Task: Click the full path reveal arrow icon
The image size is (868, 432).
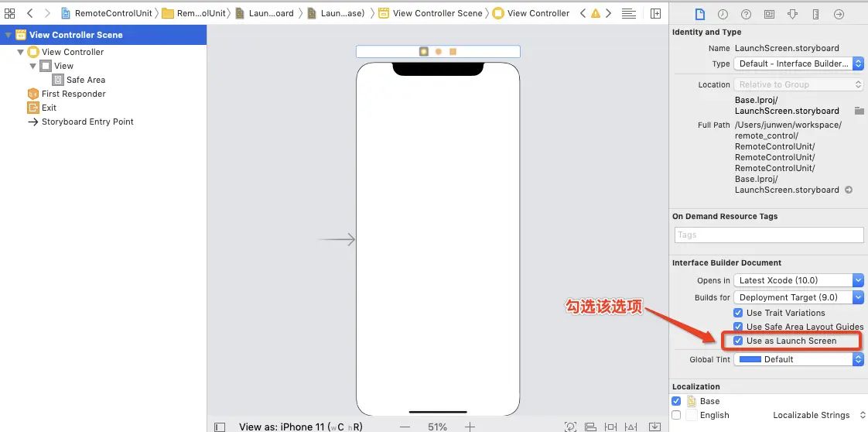Action: coord(849,190)
